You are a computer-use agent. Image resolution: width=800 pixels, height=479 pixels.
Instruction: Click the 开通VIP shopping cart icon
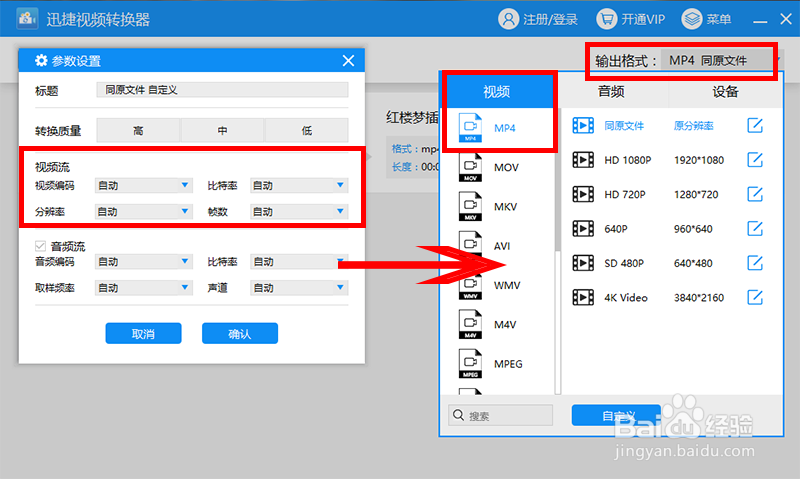607,19
